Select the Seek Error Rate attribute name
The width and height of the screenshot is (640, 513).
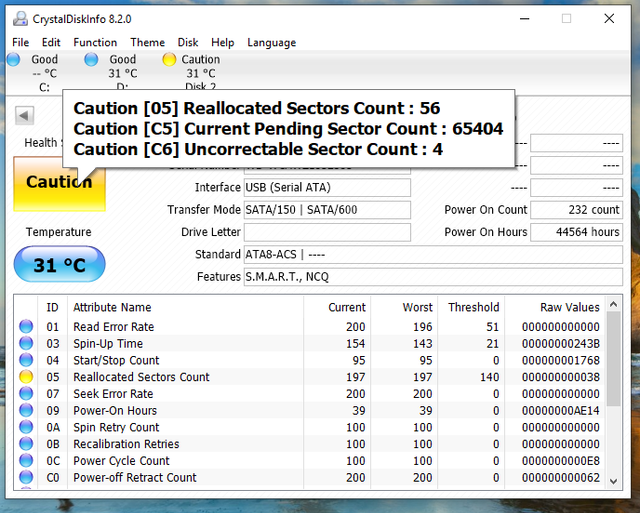(113, 393)
